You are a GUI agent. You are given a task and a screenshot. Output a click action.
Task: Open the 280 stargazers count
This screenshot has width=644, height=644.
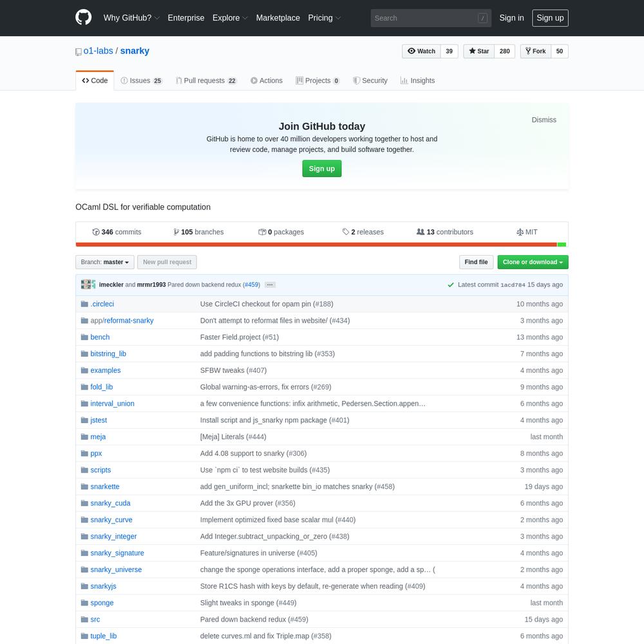(x=504, y=51)
